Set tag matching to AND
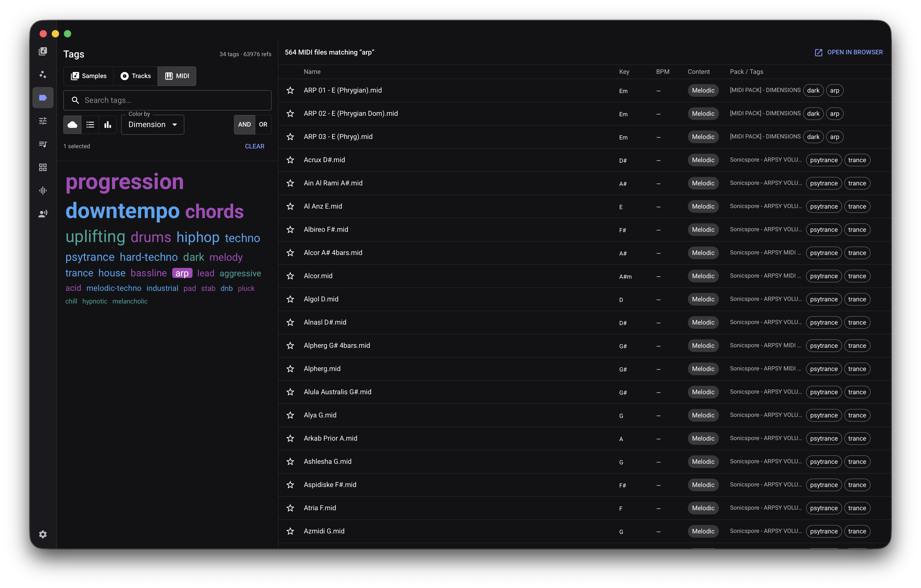This screenshot has width=921, height=588. [244, 125]
